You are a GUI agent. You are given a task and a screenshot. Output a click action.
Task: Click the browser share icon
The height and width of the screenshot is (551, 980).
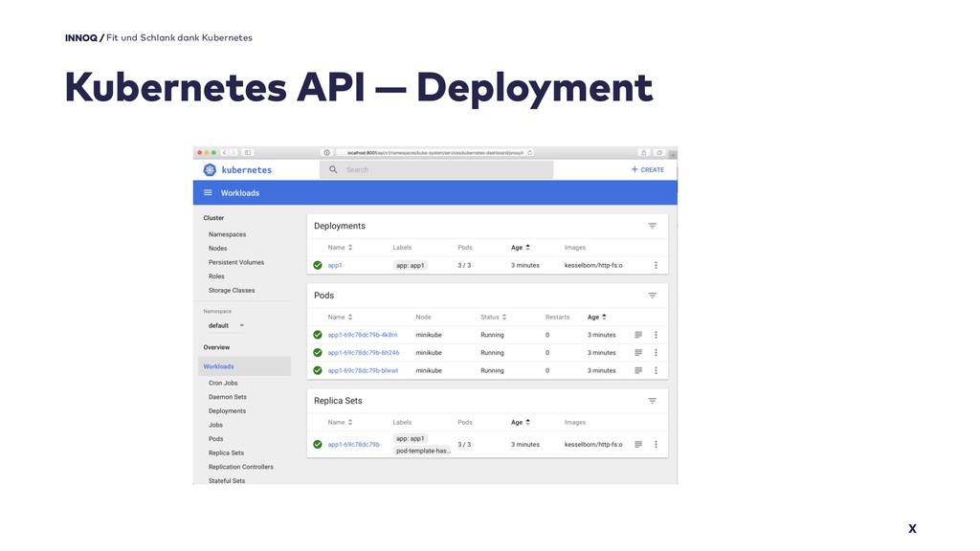tap(643, 152)
